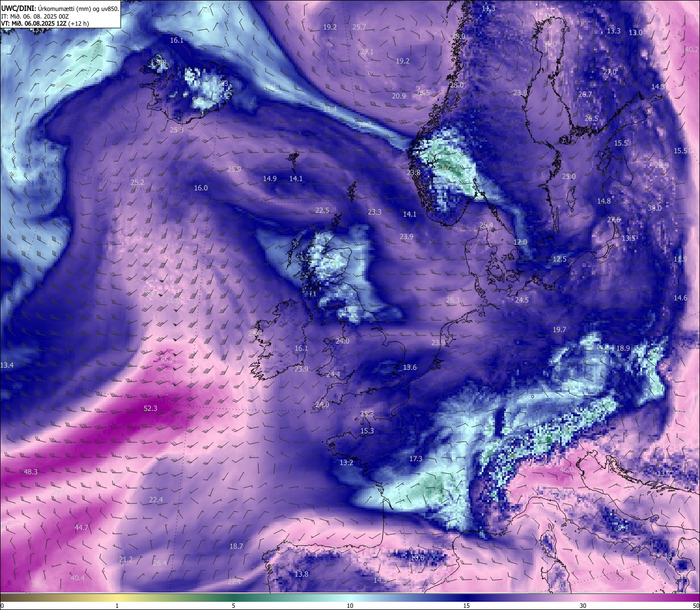Click the 15.3 value label
The width and height of the screenshot is (700, 610).
[x=367, y=431]
